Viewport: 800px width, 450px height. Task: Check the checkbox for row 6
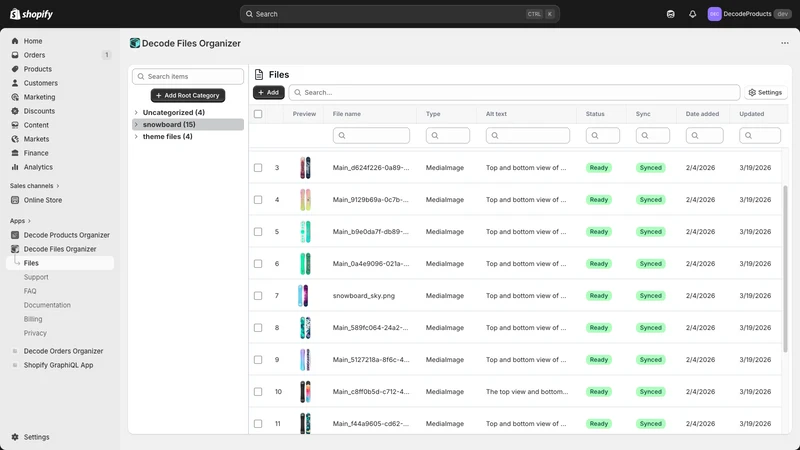pyautogui.click(x=258, y=264)
